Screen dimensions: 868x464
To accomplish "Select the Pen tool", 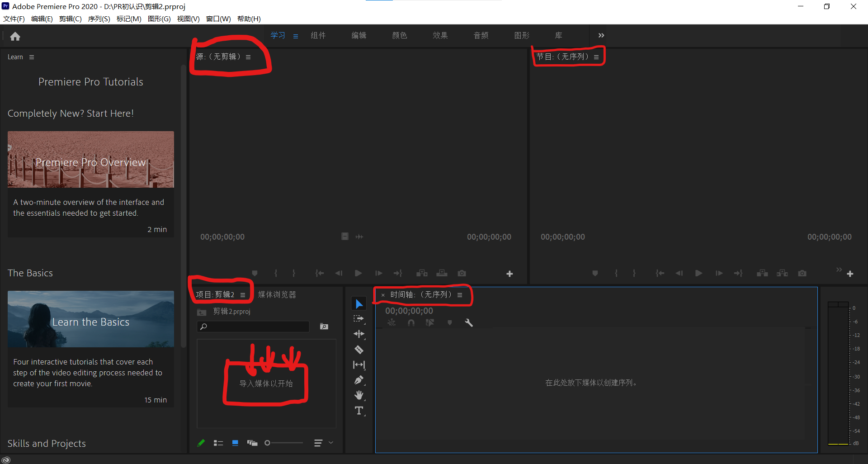I will point(359,380).
